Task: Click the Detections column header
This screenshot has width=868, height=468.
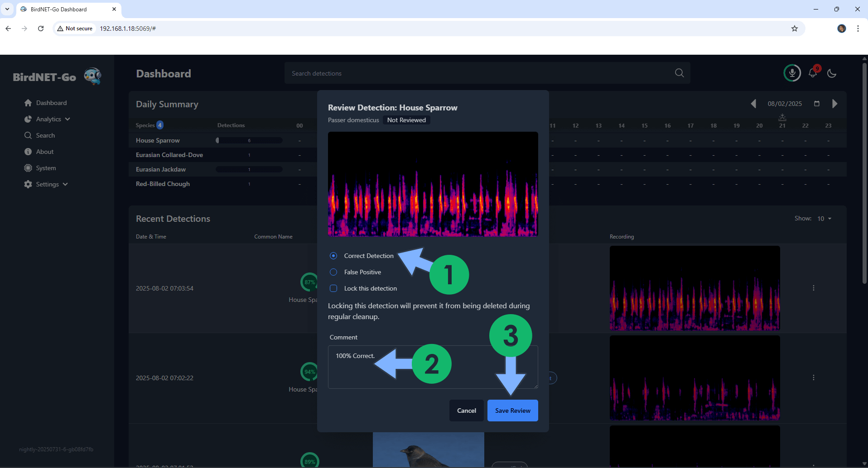Action: [231, 125]
